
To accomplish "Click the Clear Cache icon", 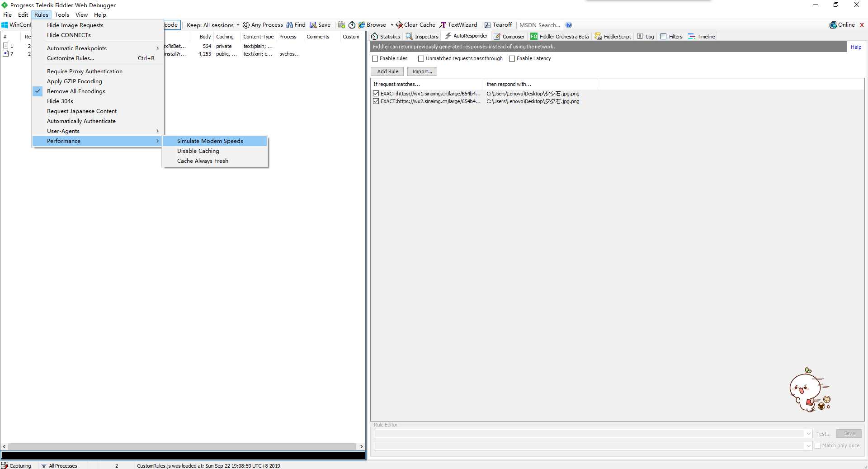I will pos(399,25).
